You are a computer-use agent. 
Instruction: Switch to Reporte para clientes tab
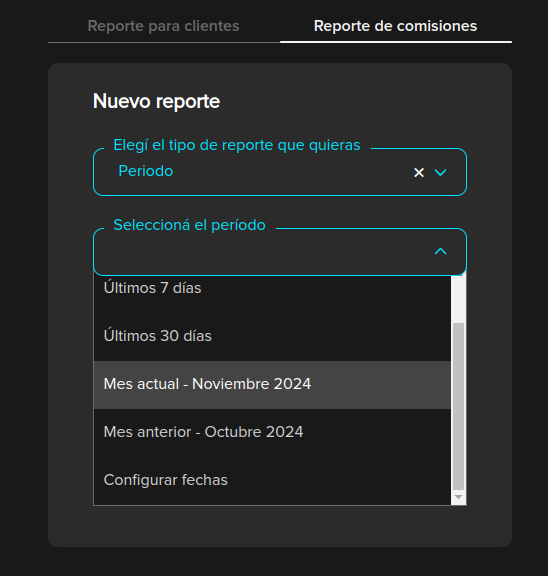pos(163,26)
